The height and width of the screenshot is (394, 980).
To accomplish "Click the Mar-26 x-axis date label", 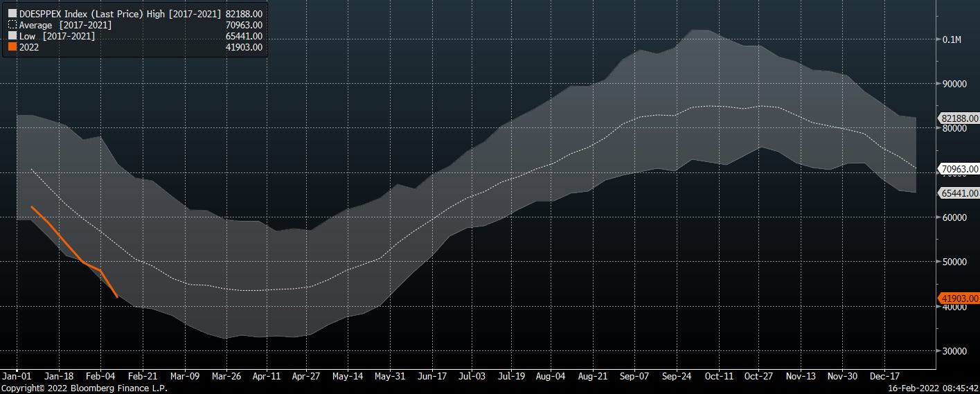I will 226,376.
